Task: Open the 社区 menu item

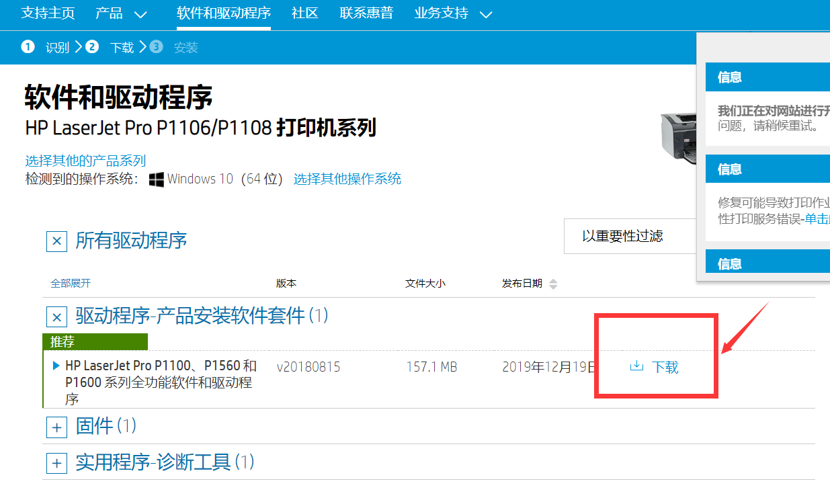Action: click(305, 13)
